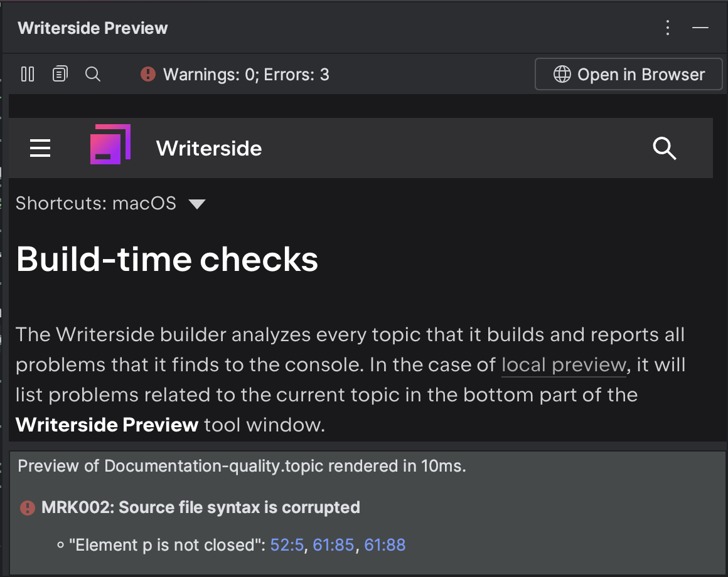
Task: Open search from the preview toolbar magnifier
Action: [x=93, y=74]
